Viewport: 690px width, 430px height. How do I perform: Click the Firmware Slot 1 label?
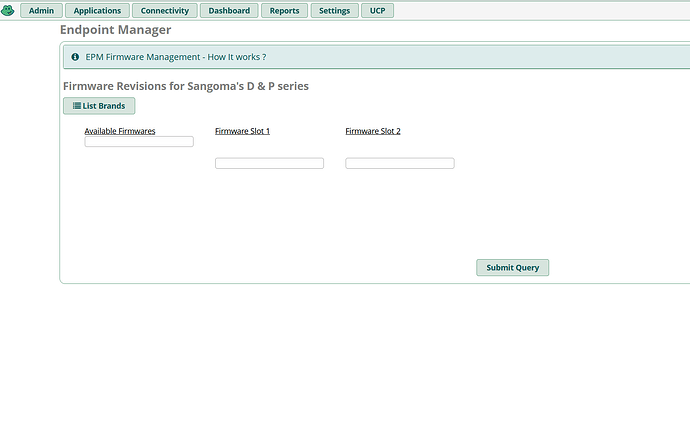(242, 131)
